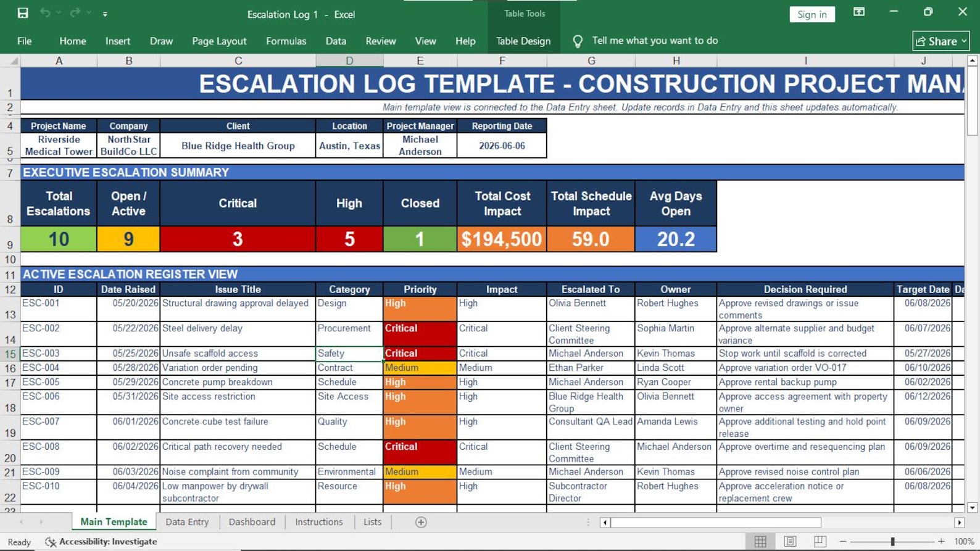This screenshot has height=551, width=980.
Task: Open the Help ribbon tab
Action: [465, 41]
